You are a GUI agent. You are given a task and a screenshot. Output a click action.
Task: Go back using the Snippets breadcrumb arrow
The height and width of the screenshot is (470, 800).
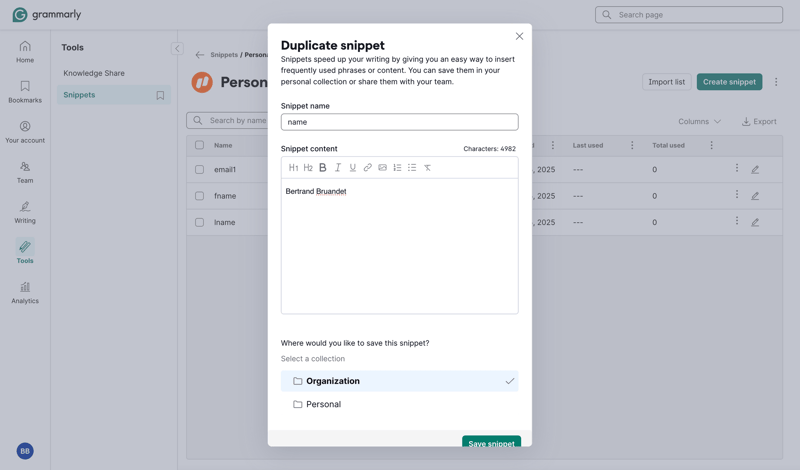[200, 55]
